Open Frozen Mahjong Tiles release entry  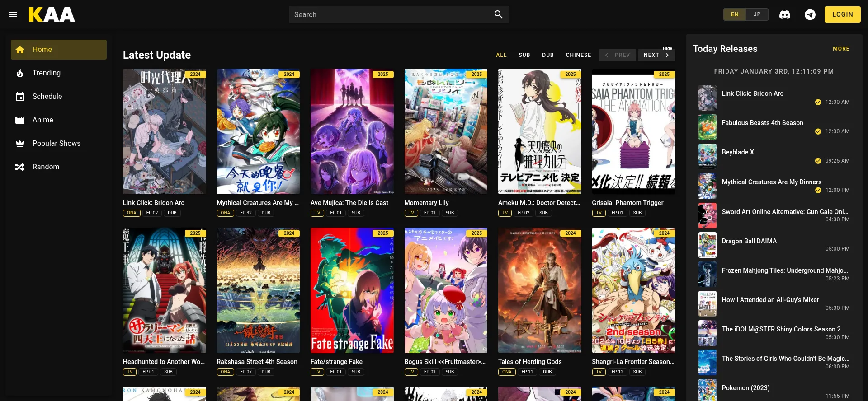click(x=774, y=274)
